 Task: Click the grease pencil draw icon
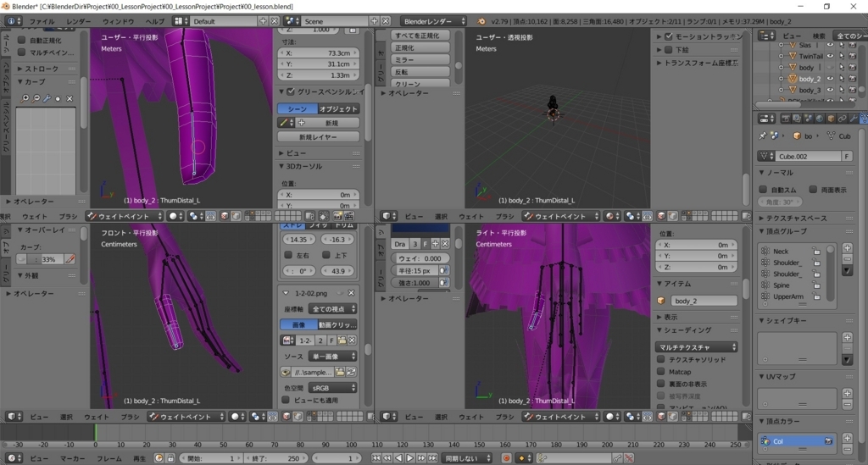click(285, 123)
